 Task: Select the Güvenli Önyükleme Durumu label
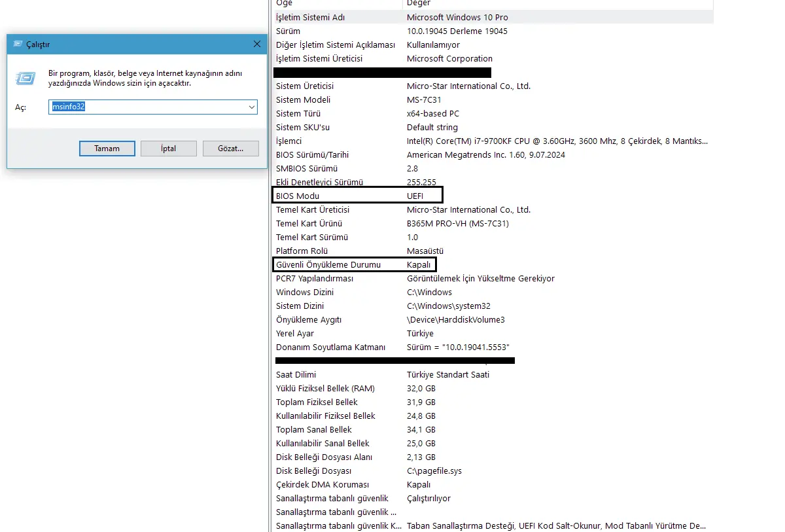328,264
